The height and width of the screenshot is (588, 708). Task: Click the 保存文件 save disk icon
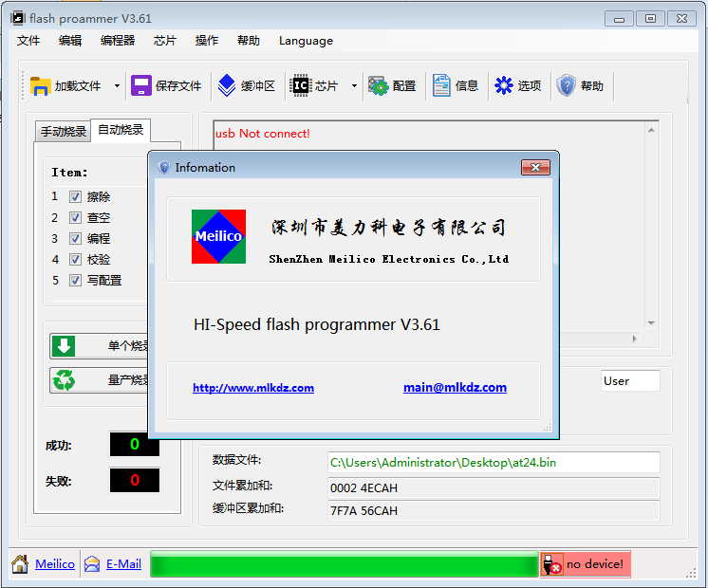click(140, 85)
